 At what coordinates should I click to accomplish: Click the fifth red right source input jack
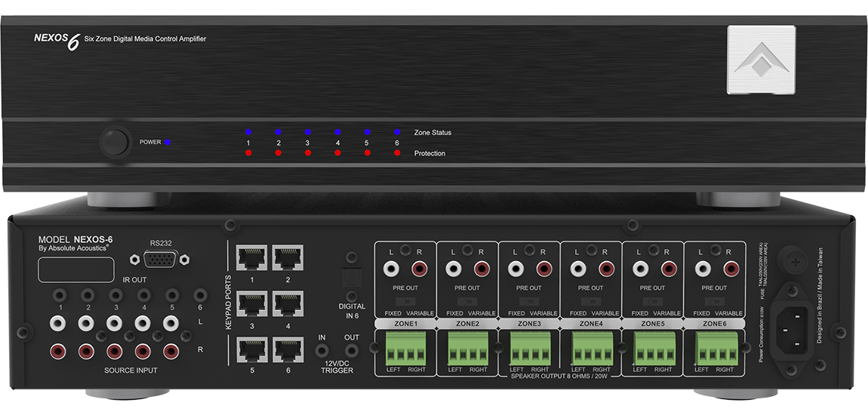171,352
